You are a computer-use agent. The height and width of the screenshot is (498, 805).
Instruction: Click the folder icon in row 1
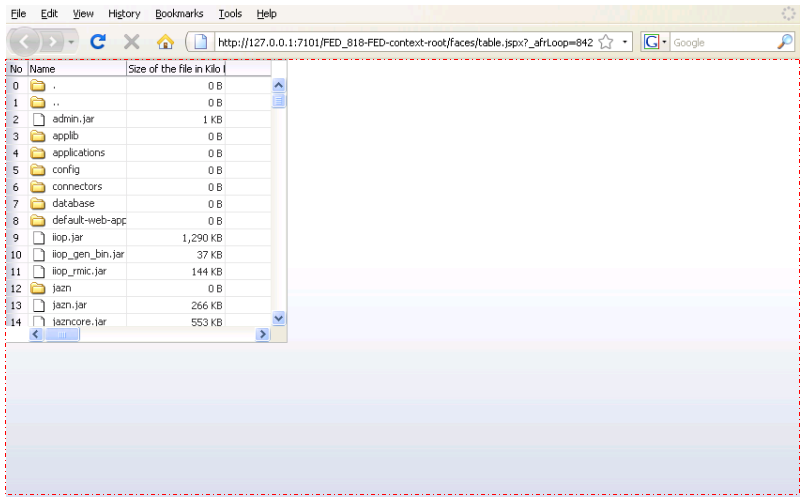(37, 102)
